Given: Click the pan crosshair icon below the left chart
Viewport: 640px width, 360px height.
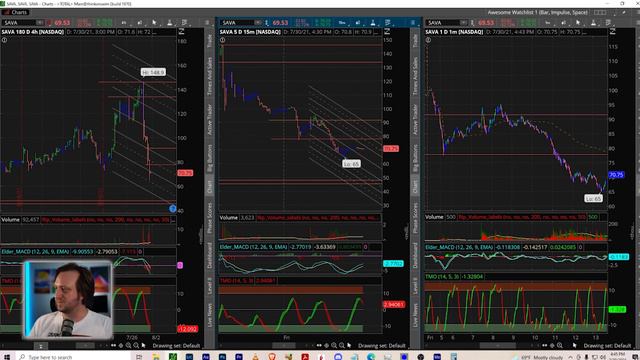Looking at the screenshot, I should [x=121, y=345].
